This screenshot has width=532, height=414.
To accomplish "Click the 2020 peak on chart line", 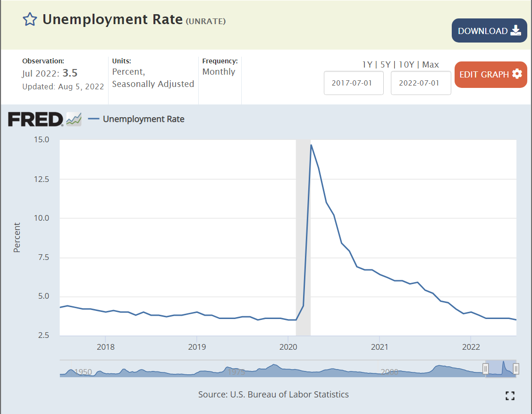I will click(x=311, y=145).
